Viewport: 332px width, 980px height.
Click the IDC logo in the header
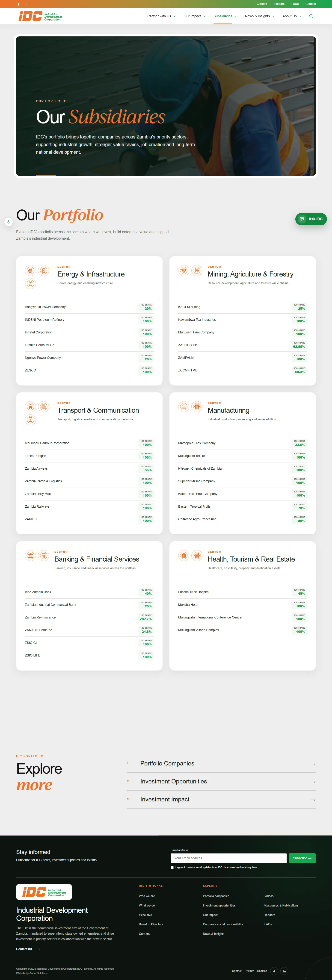(x=40, y=16)
